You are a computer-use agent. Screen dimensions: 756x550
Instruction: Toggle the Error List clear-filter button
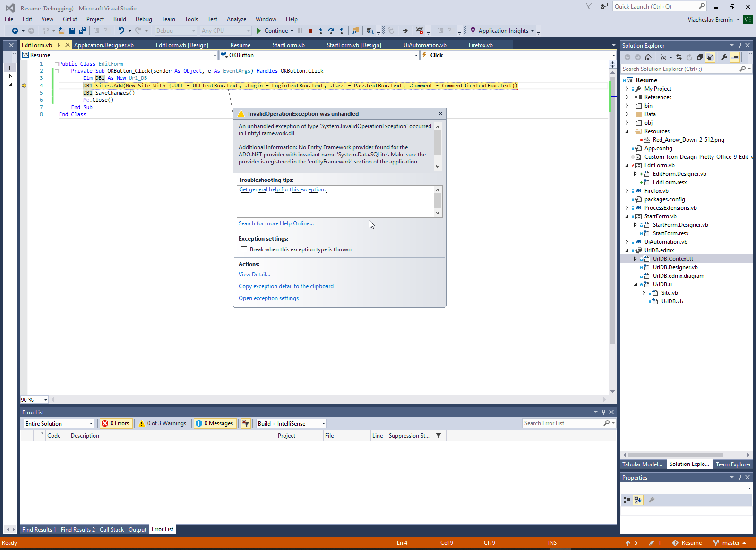246,423
